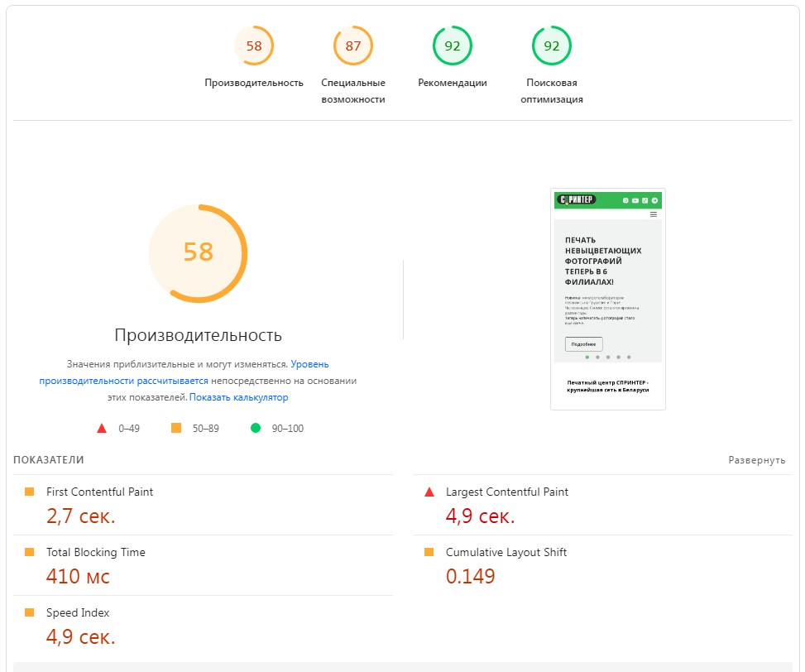Click the large 58 performance gauge
Viewport: 805px width, 672px height.
point(198,252)
